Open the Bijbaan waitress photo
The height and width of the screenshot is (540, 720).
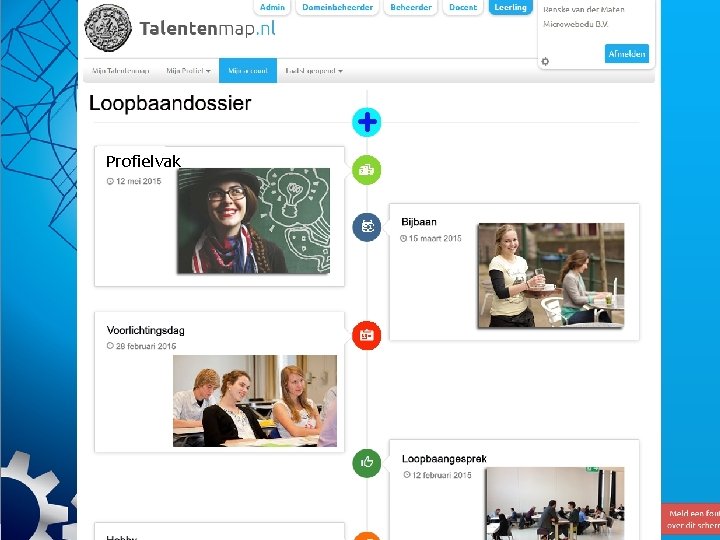tap(551, 275)
